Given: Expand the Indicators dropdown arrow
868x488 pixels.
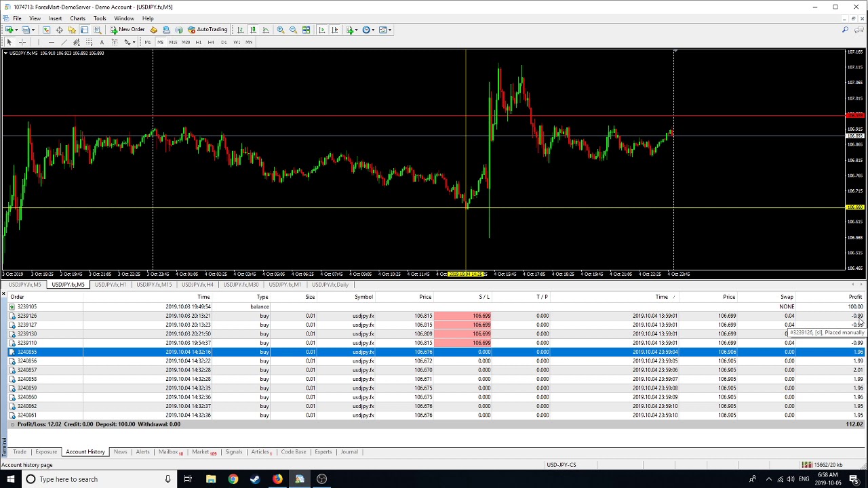Looking at the screenshot, I should 357,30.
